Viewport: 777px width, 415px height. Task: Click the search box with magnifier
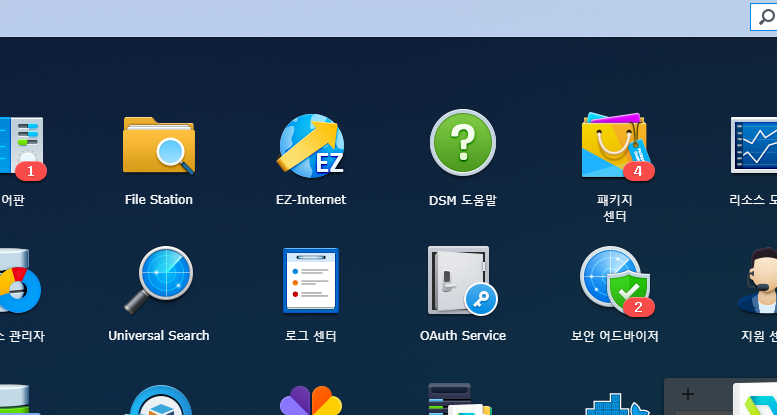pos(764,17)
